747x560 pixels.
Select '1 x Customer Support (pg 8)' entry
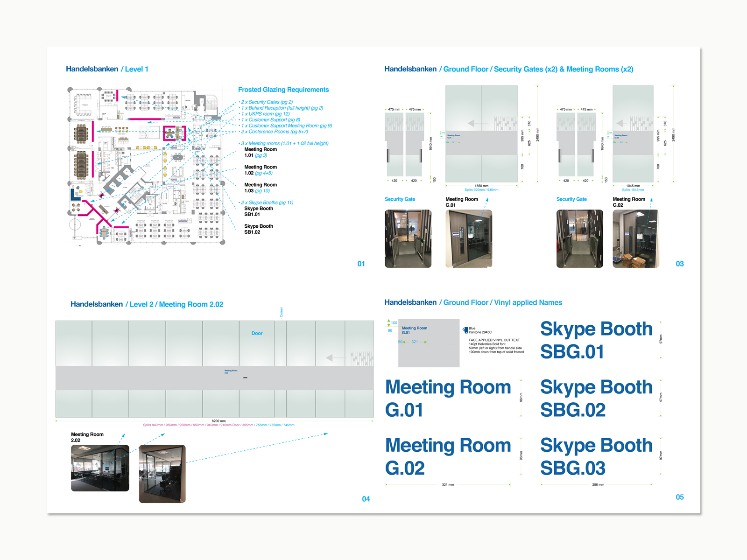(270, 120)
